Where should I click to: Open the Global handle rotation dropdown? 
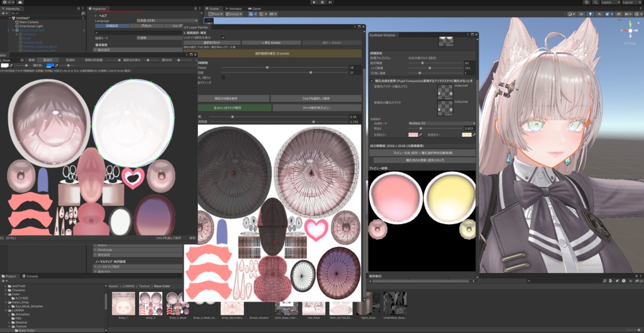234,14
